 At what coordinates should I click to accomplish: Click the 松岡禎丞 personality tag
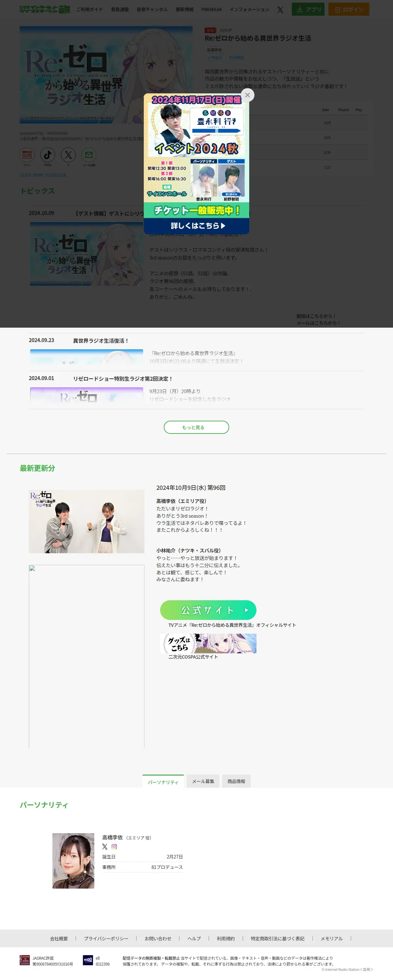236,57
